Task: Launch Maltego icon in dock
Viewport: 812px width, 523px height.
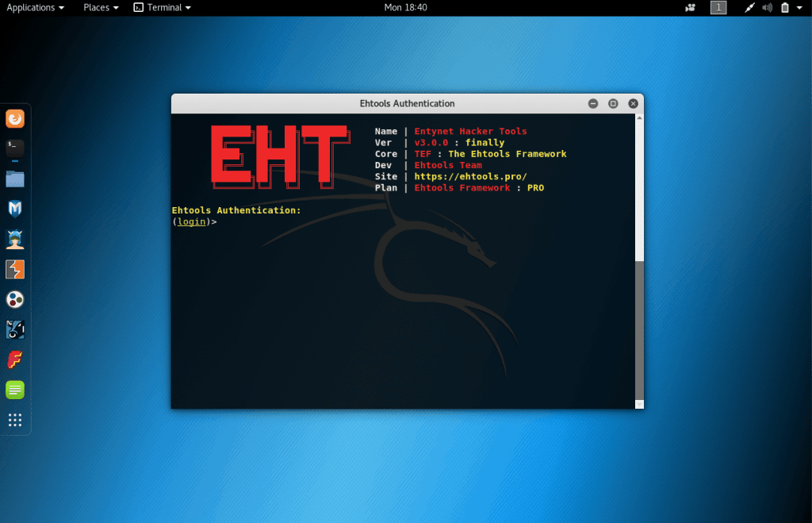Action: point(15,329)
